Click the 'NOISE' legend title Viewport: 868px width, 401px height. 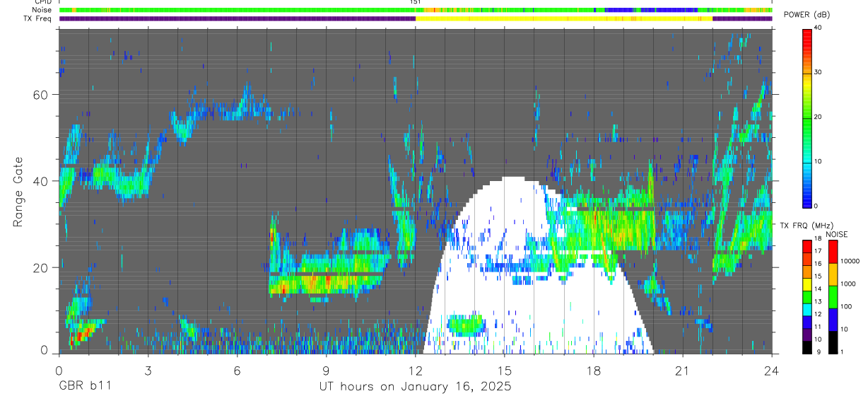(837, 234)
